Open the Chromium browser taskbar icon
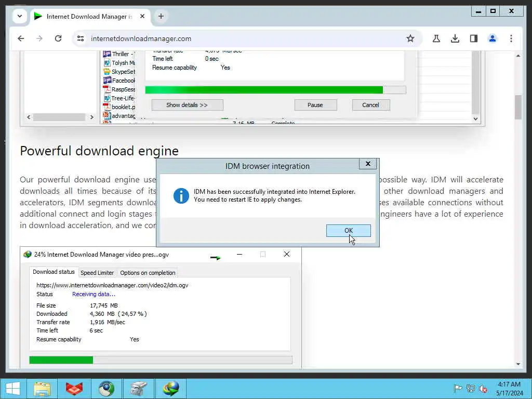Image resolution: width=532 pixels, height=399 pixels. 106,389
